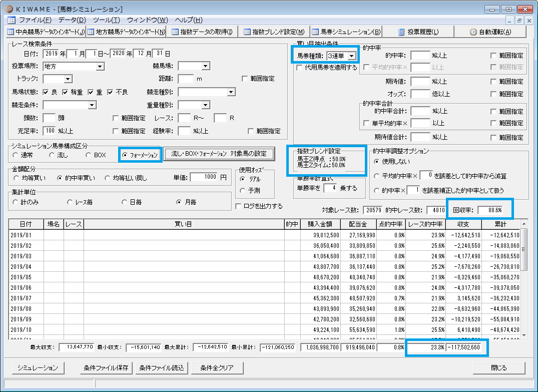
Task: Select 均等買い allocation radio
Action: click(16, 178)
